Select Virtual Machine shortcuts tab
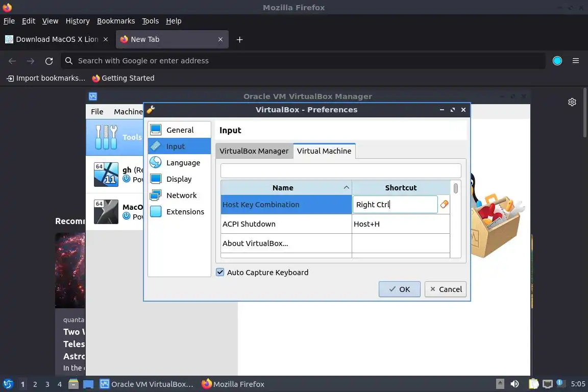The width and height of the screenshot is (588, 392). click(x=324, y=151)
